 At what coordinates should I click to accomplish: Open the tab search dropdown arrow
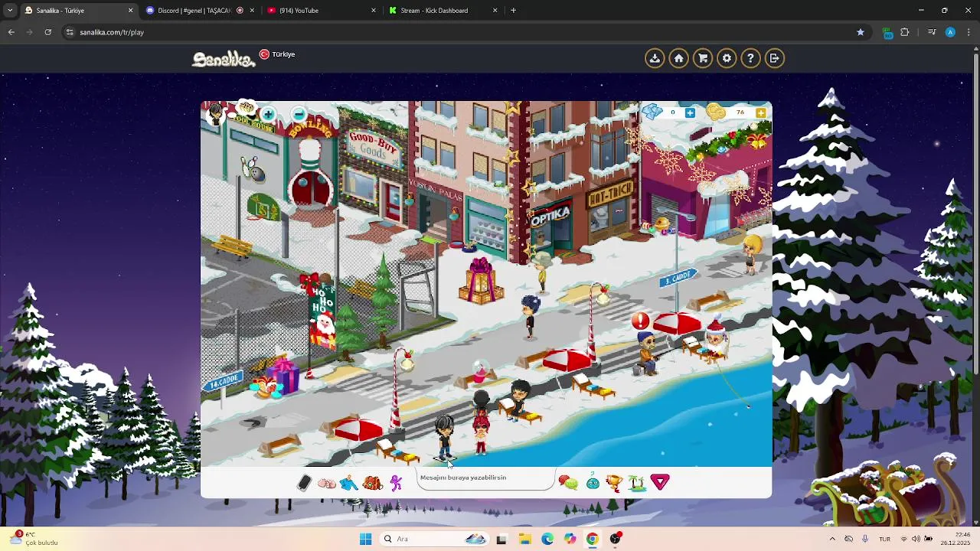(9, 11)
